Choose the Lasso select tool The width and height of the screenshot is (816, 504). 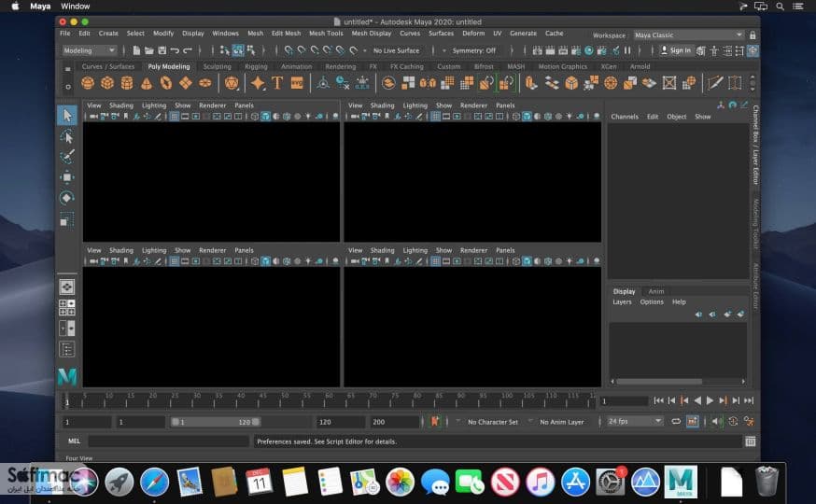[x=67, y=136]
